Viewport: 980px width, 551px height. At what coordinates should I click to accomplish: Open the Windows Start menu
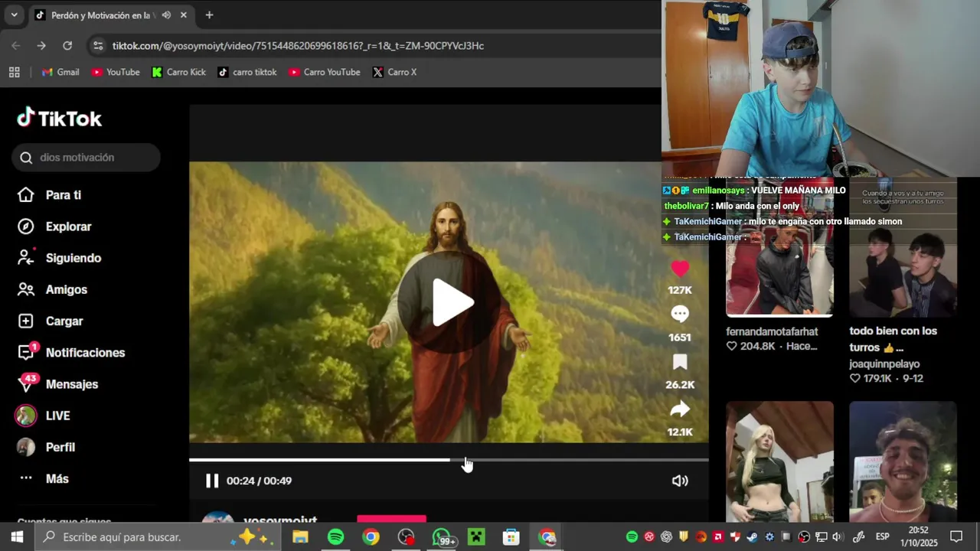click(x=17, y=537)
